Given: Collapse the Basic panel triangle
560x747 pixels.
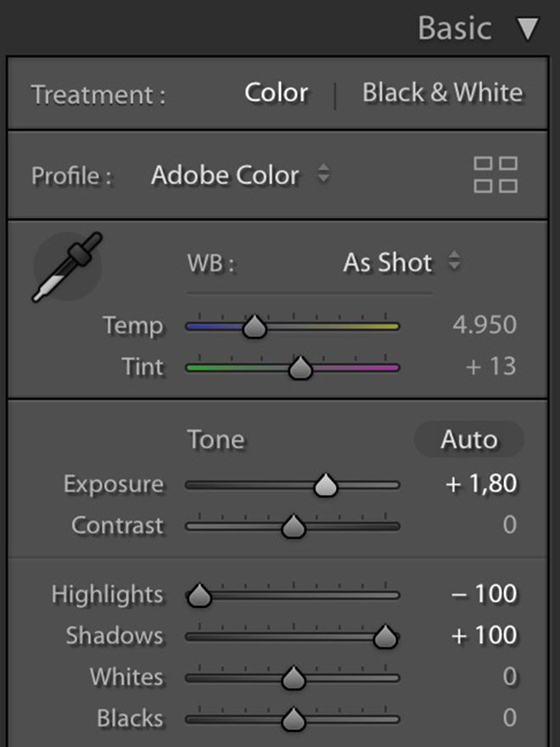Looking at the screenshot, I should (528, 30).
